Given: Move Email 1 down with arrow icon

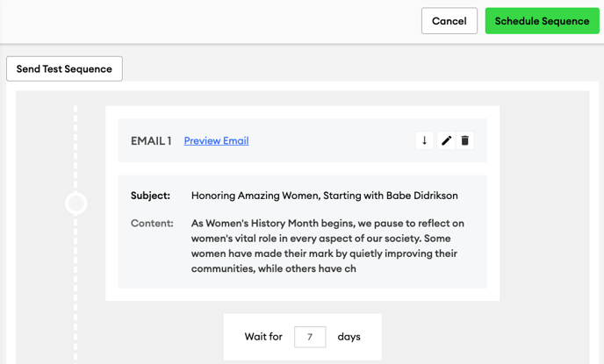Looking at the screenshot, I should click(x=425, y=140).
